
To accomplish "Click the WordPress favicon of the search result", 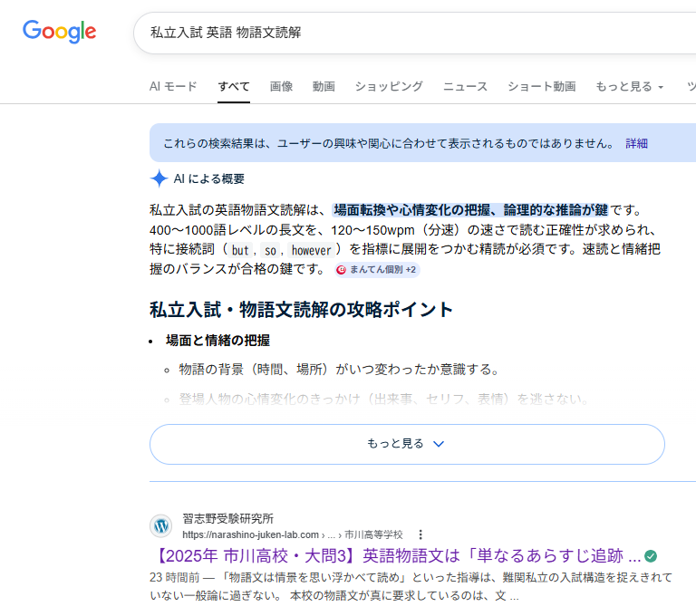I will click(x=160, y=526).
